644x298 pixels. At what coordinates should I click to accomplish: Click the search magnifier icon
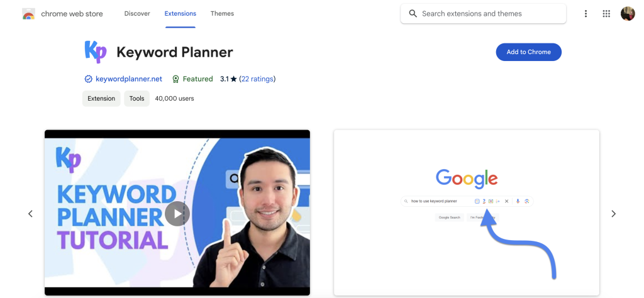click(x=413, y=14)
